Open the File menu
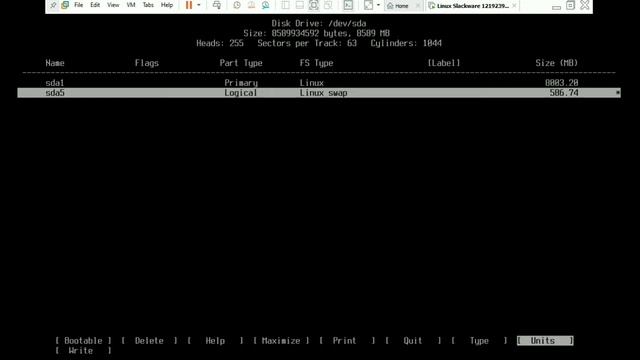Image resolution: width=640 pixels, height=360 pixels. (78, 5)
